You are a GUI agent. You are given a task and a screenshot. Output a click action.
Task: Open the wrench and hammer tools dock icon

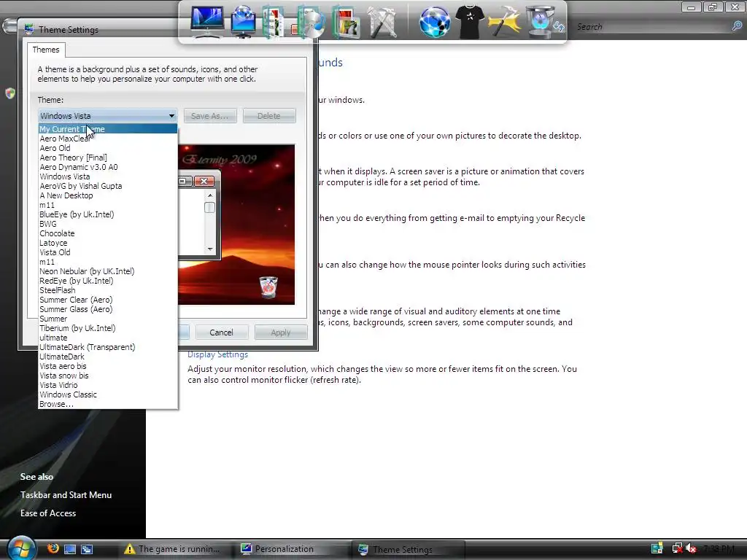(x=382, y=23)
